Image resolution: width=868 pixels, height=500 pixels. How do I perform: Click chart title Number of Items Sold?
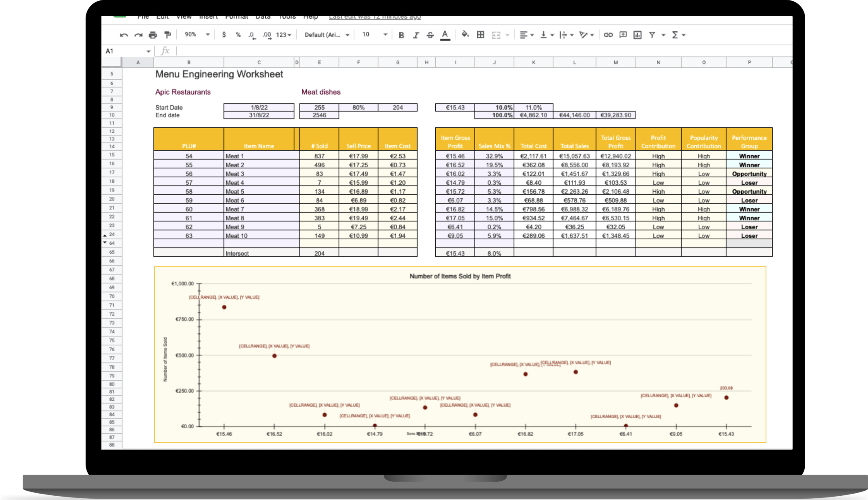[460, 276]
